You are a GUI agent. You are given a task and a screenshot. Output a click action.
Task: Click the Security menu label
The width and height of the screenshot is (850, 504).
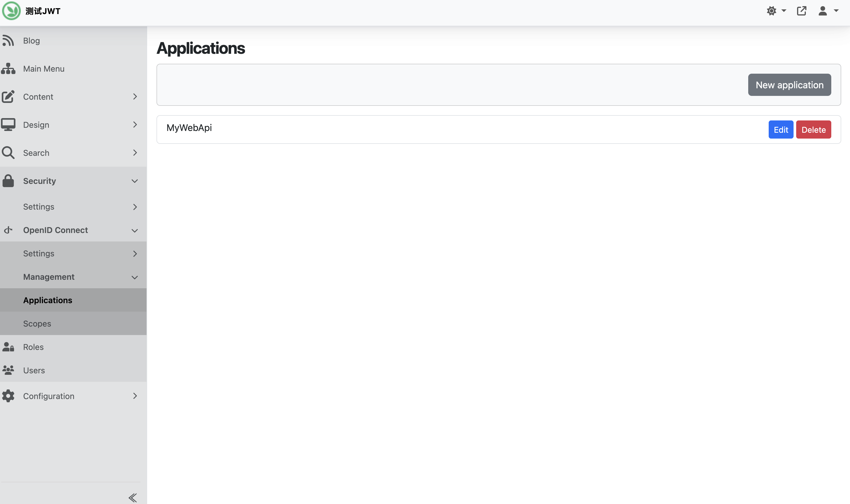(39, 181)
